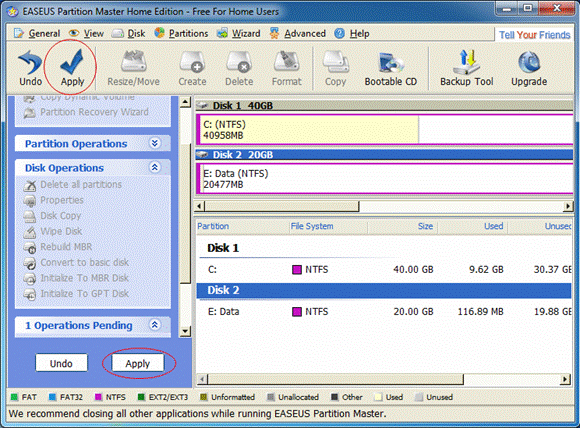Click the 9.62 GB used value
Screen dimensions: 580x428
pos(486,269)
